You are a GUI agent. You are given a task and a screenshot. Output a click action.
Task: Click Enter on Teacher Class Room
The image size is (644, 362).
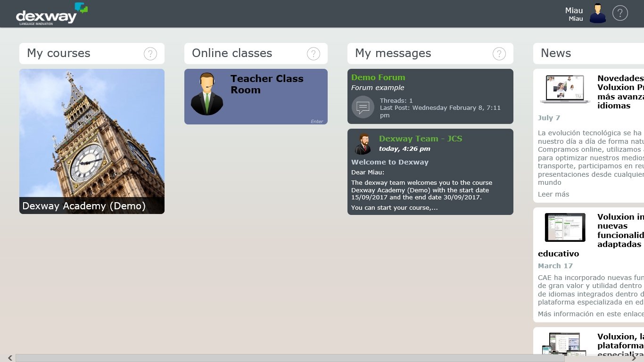(x=317, y=122)
